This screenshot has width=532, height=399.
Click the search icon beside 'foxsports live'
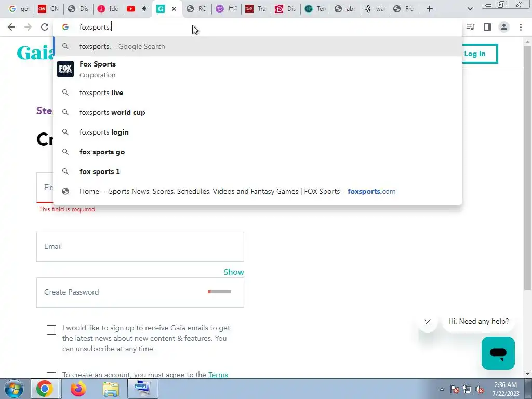click(x=65, y=92)
